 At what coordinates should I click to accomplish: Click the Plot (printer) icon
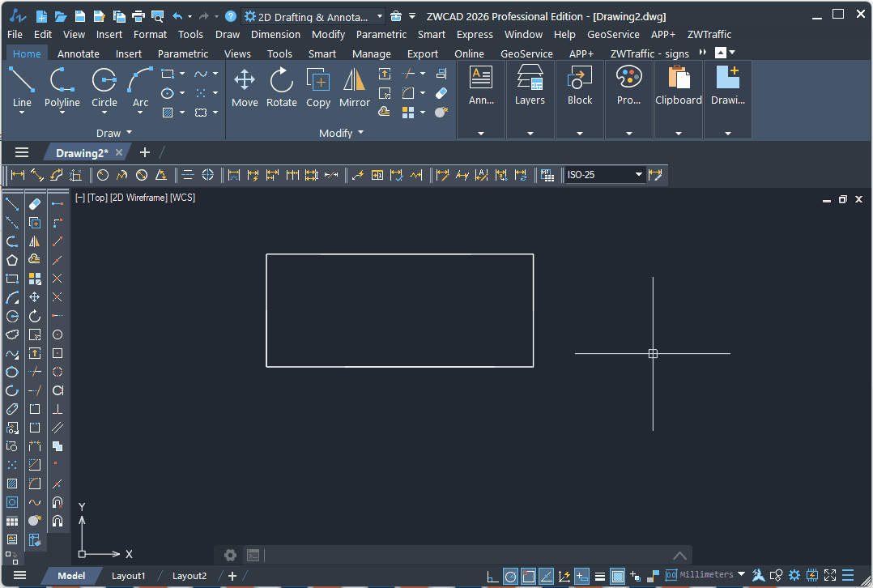[138, 16]
